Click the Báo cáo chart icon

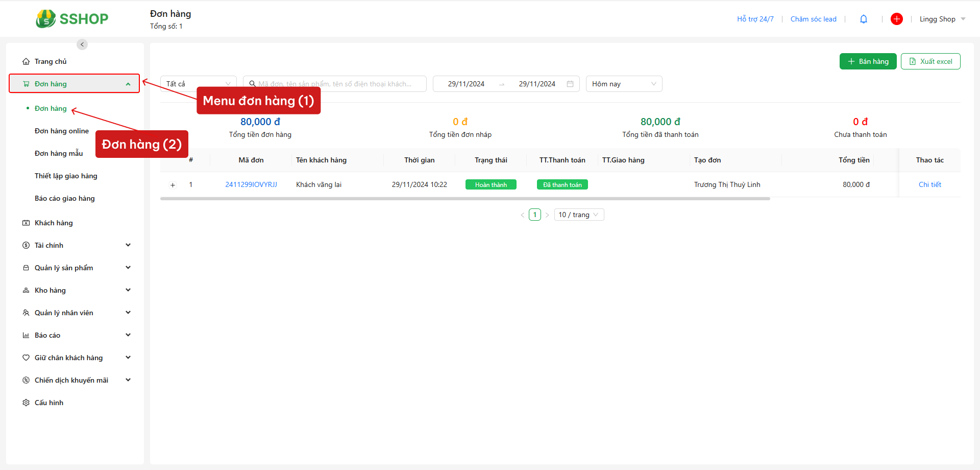[x=26, y=335]
